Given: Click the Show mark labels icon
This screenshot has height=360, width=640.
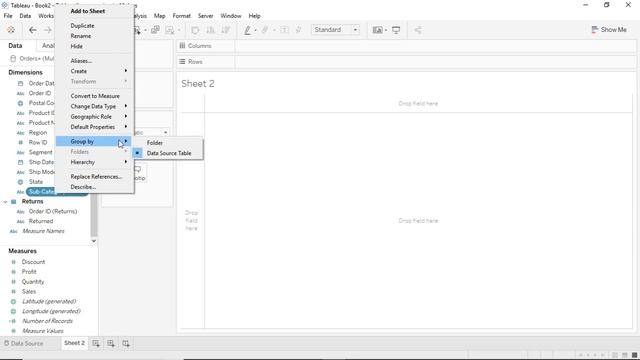Looking at the screenshot, I should click(284, 30).
